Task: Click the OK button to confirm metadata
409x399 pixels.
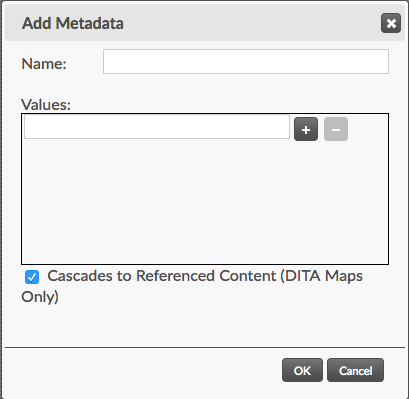Action: pyautogui.click(x=302, y=370)
